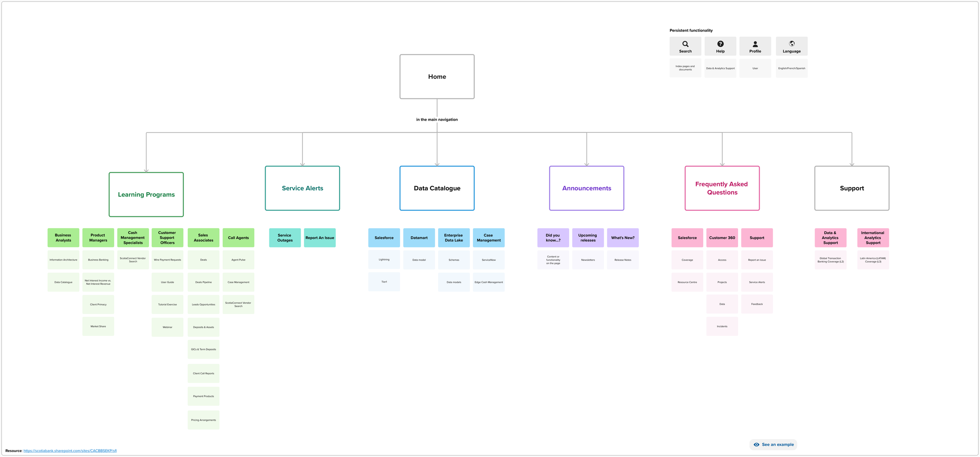Select the Home node box
This screenshot has width=980, height=457.
[x=437, y=77]
